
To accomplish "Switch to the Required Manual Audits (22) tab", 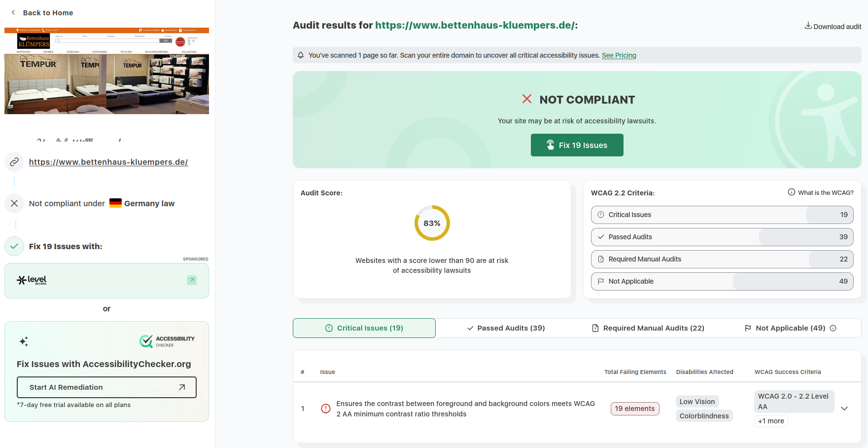I will [x=648, y=328].
